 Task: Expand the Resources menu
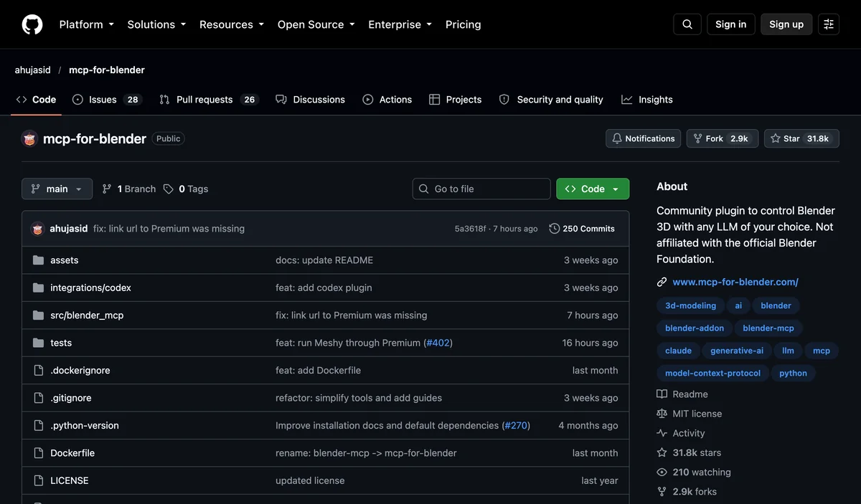[x=232, y=24]
